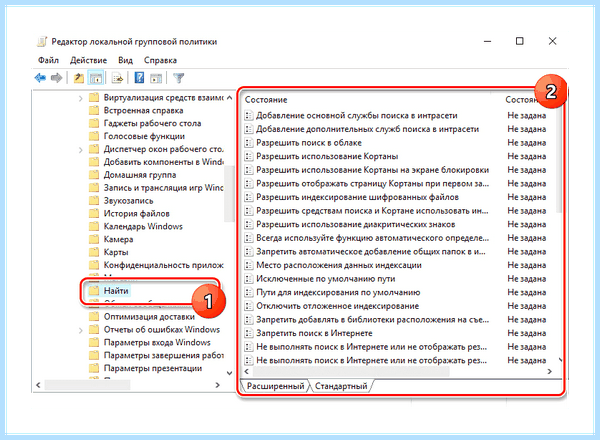Viewport: 600px width, 440px height.
Task: Select policy Разрешить использование Кортаны на экране блокировки
Action: coord(372,170)
